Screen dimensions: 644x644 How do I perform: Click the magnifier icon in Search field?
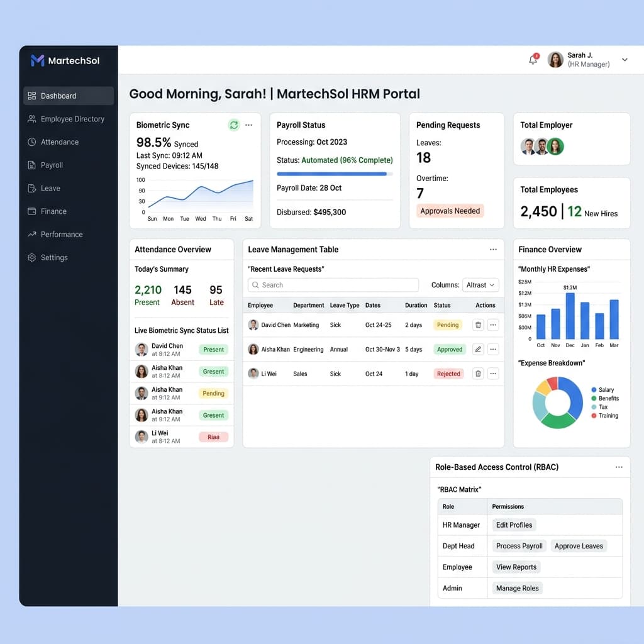tap(255, 285)
